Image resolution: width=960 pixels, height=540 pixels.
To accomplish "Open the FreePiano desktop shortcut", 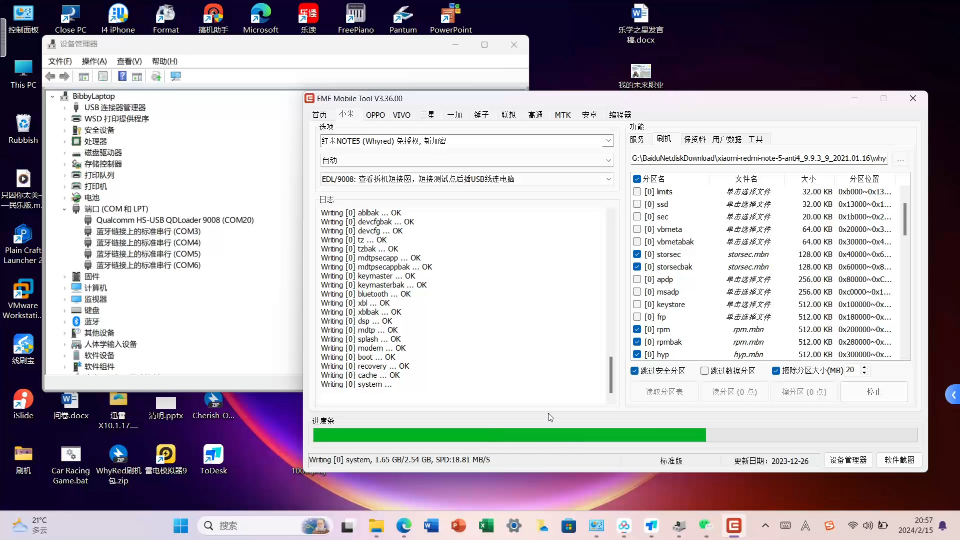I will tap(355, 14).
